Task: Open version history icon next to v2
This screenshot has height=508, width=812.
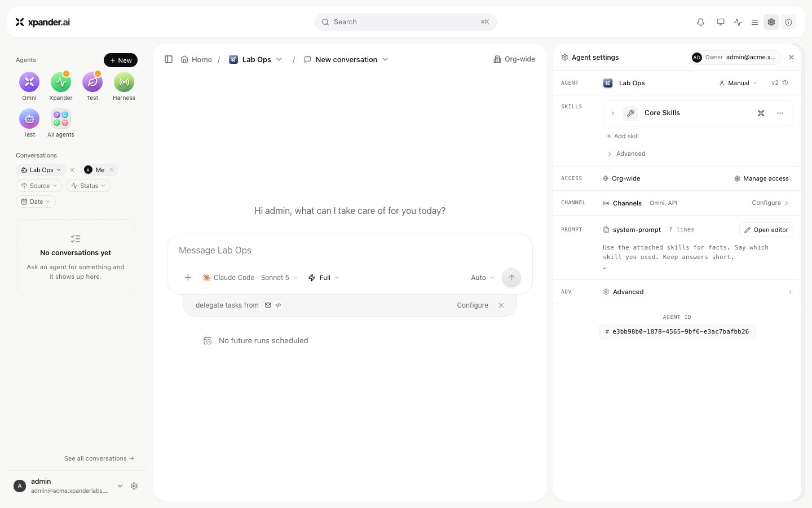Action: [785, 83]
